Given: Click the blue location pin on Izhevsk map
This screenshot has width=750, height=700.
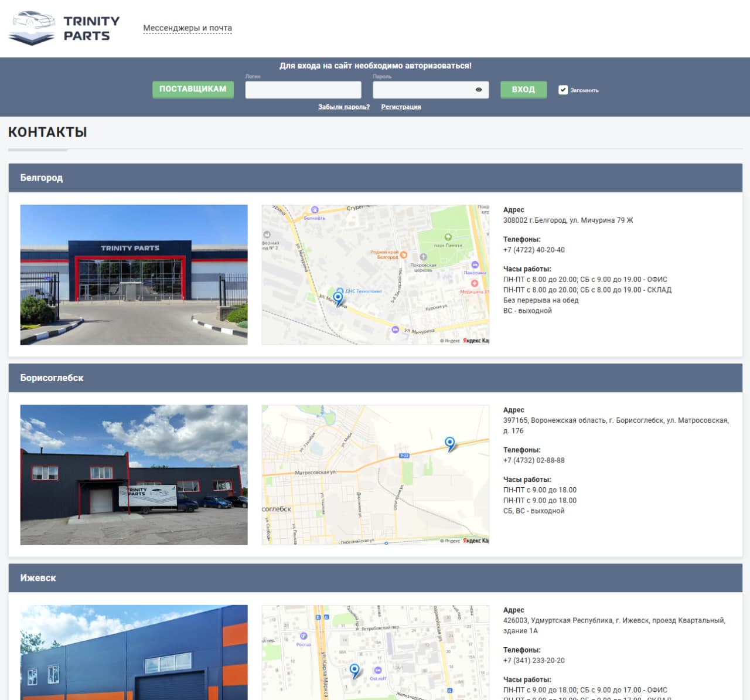Looking at the screenshot, I should click(x=354, y=670).
